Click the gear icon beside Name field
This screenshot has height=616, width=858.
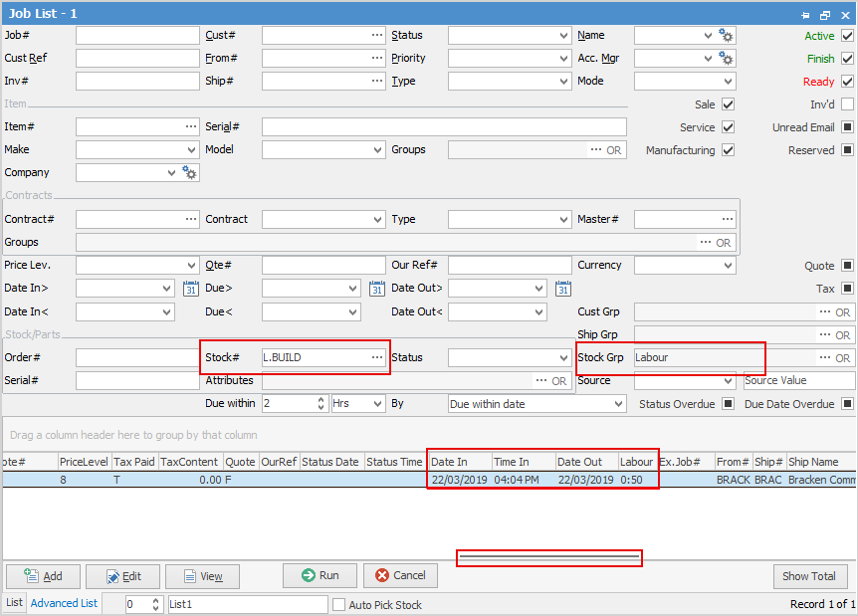coord(726,36)
